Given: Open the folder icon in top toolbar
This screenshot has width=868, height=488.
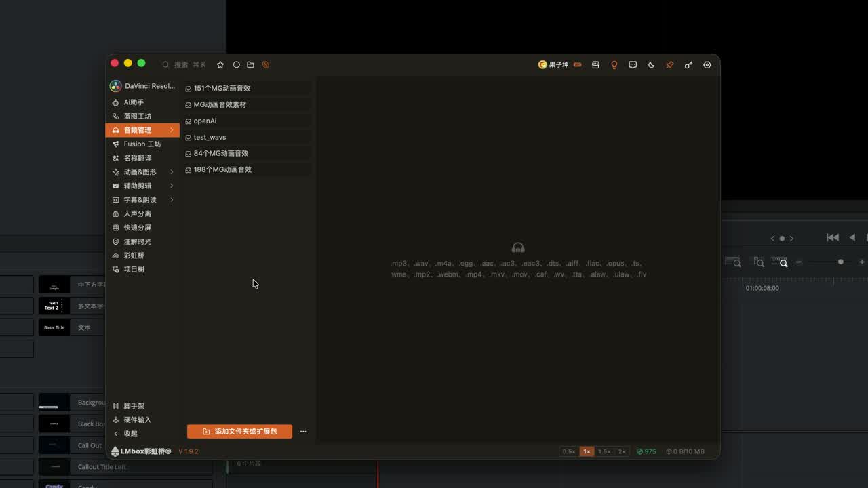Looking at the screenshot, I should tap(250, 65).
